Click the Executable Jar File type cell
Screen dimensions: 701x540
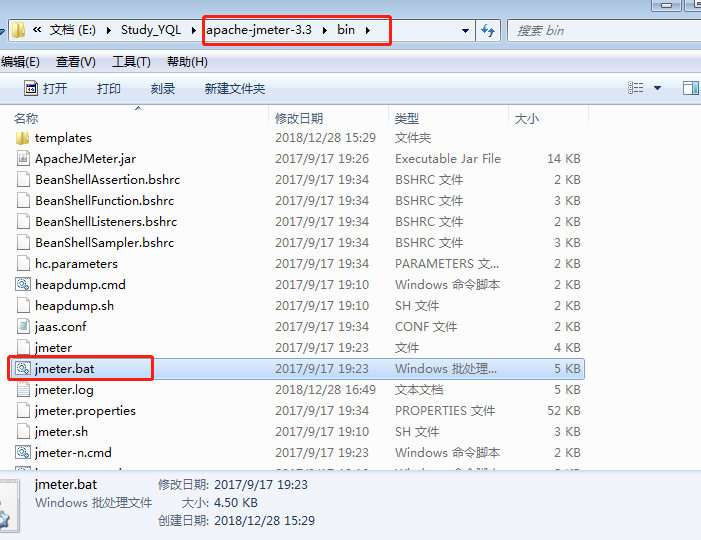[x=448, y=159]
